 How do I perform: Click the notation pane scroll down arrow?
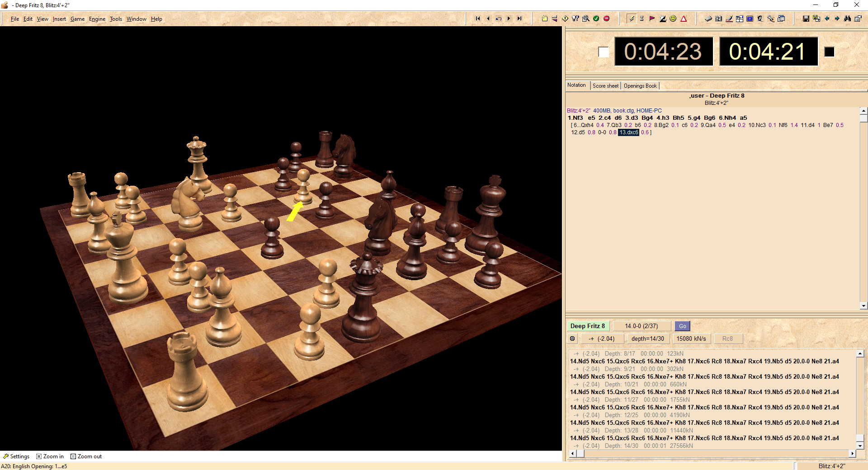[x=863, y=306]
